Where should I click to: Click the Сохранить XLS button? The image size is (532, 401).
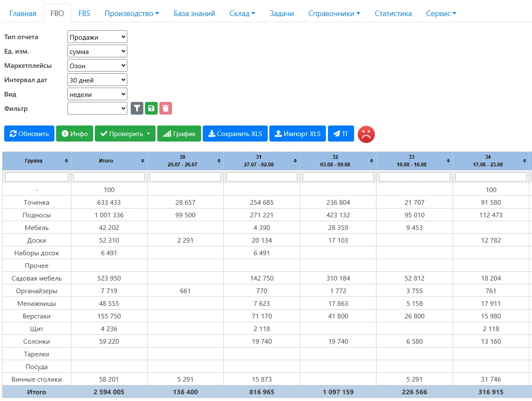(x=235, y=134)
